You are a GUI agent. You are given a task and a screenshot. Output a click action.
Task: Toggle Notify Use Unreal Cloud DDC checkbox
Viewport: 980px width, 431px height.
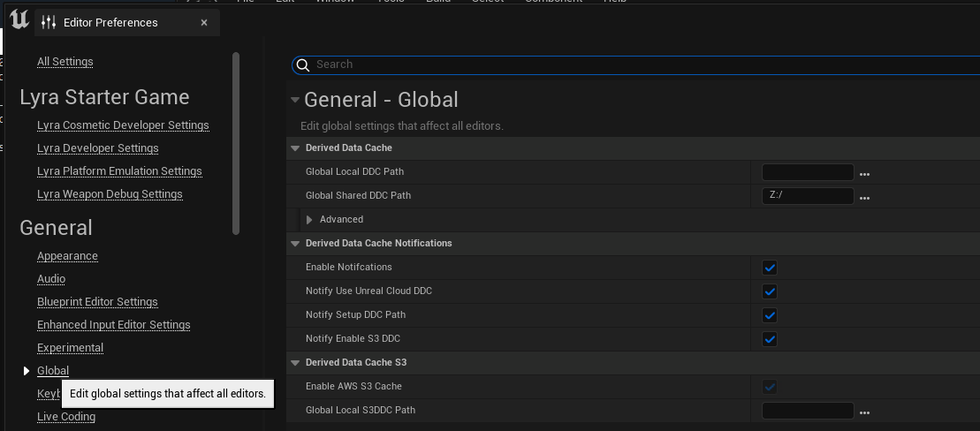pyautogui.click(x=770, y=291)
